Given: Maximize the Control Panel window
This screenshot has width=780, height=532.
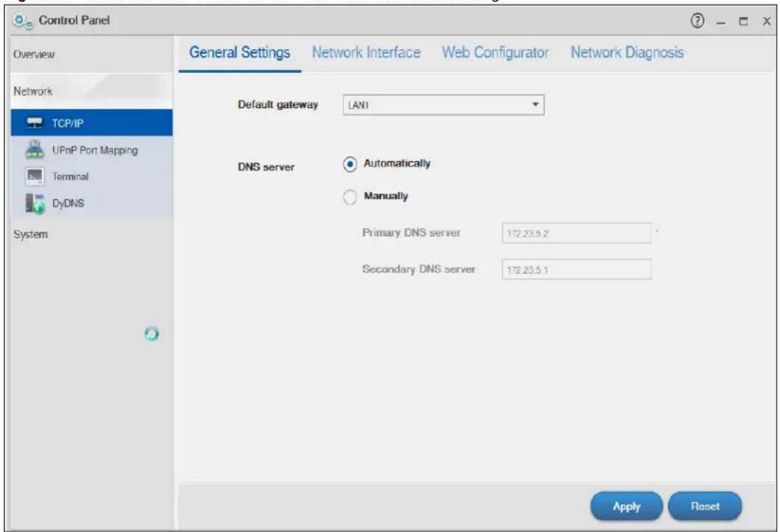Looking at the screenshot, I should [743, 21].
